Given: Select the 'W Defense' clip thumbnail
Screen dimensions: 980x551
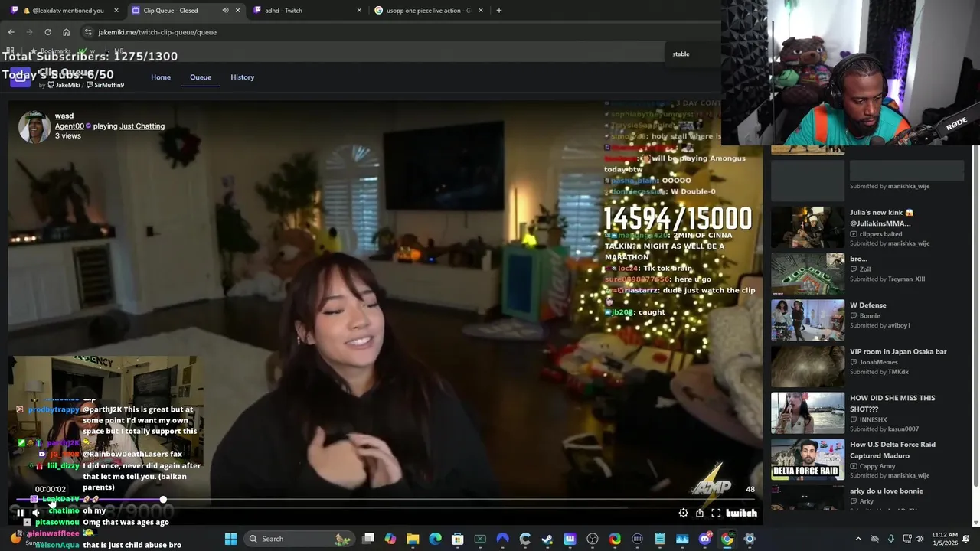Looking at the screenshot, I should point(808,320).
